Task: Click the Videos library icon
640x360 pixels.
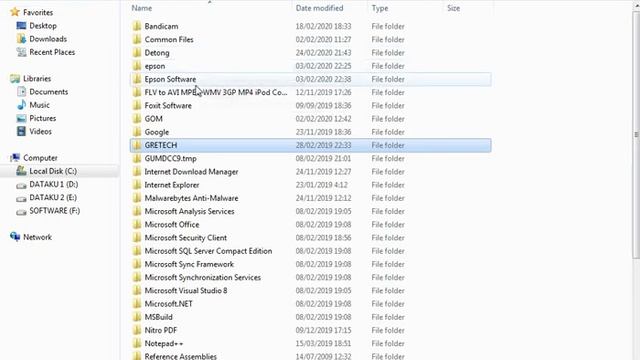Action: pos(21,131)
